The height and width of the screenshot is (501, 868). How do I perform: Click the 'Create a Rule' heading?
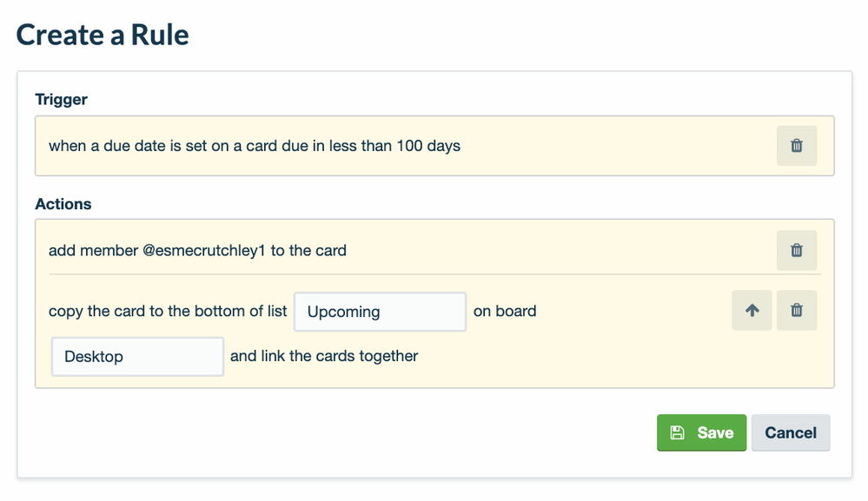[x=103, y=35]
